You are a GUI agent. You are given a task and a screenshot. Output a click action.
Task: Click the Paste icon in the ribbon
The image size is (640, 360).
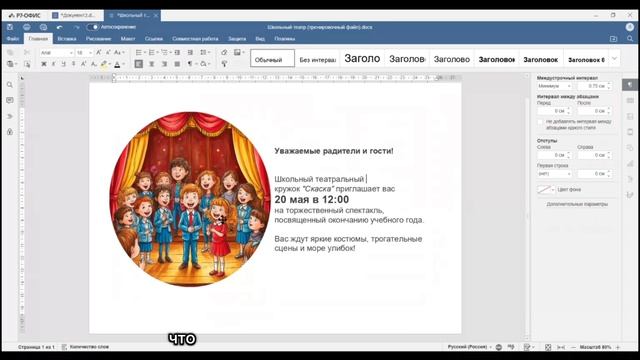tap(10, 64)
